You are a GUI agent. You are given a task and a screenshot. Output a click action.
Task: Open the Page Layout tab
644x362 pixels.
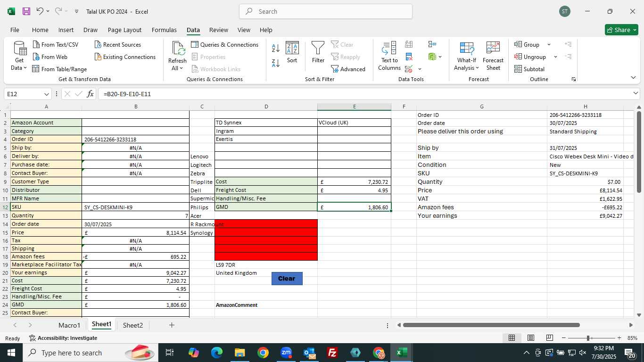click(x=124, y=30)
